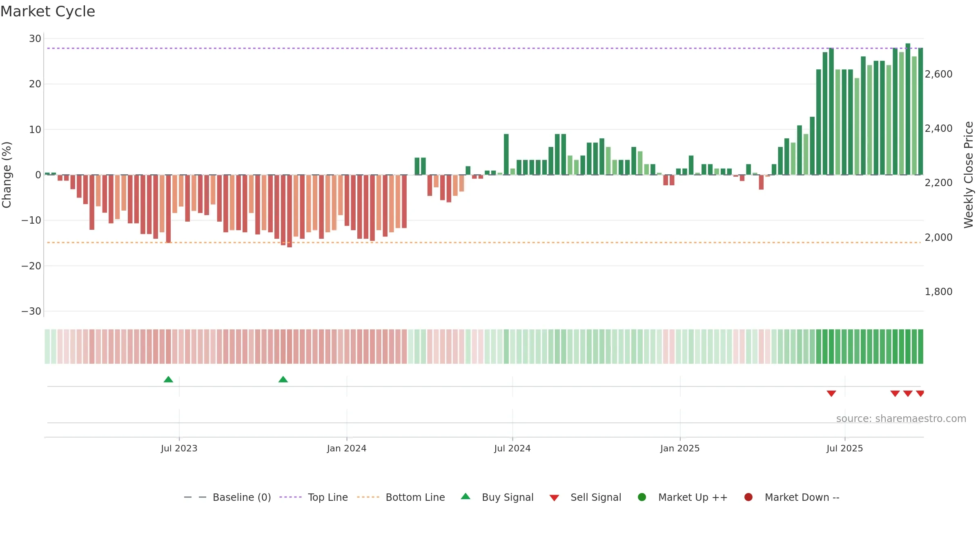Click the Jan 2024 axis label
Viewport: 980px width, 551px height.
(x=347, y=449)
